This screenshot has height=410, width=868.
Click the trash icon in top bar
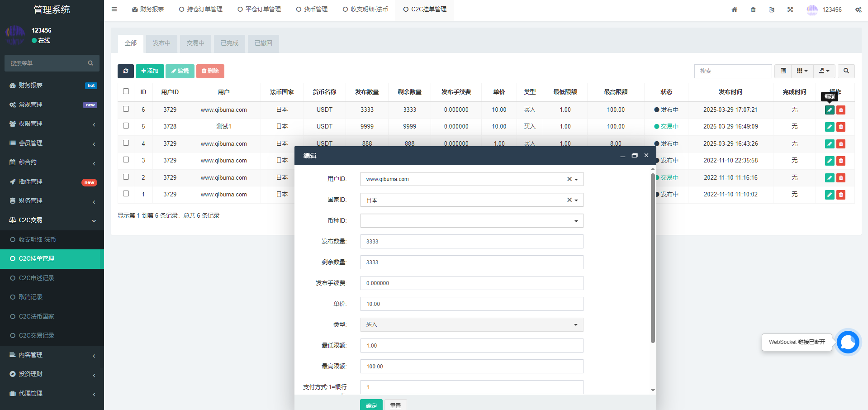[x=753, y=10]
